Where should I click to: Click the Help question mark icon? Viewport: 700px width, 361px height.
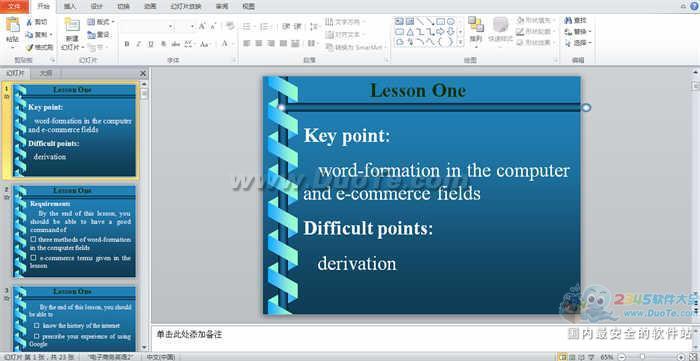coord(695,6)
